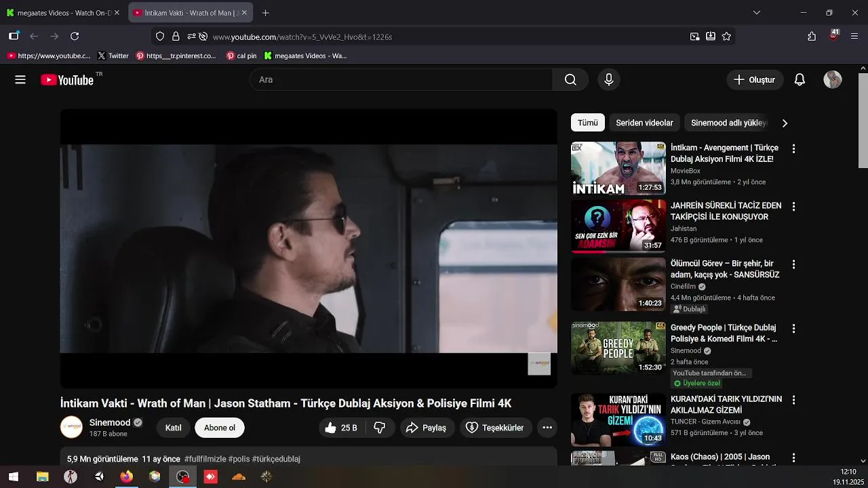Screen dimensions: 868x488
Task: Select the Seriden videolar filter chip
Action: point(644,123)
